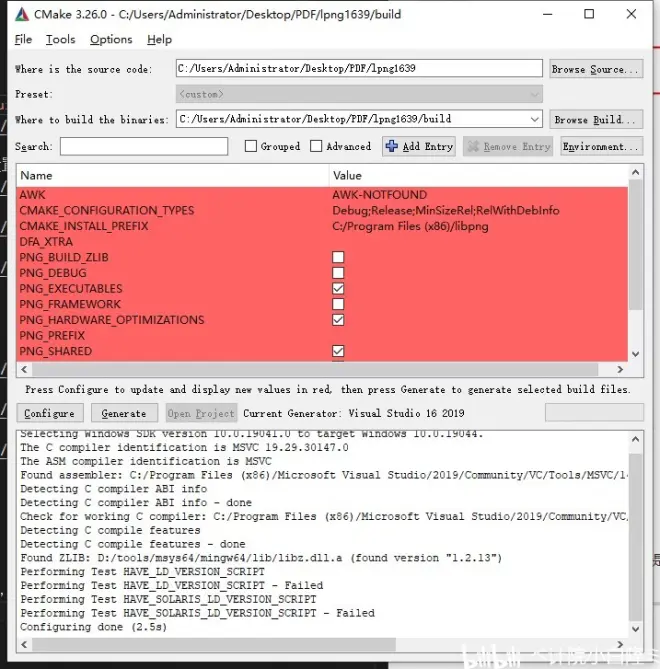
Task: Click the Value column header
Action: point(479,175)
